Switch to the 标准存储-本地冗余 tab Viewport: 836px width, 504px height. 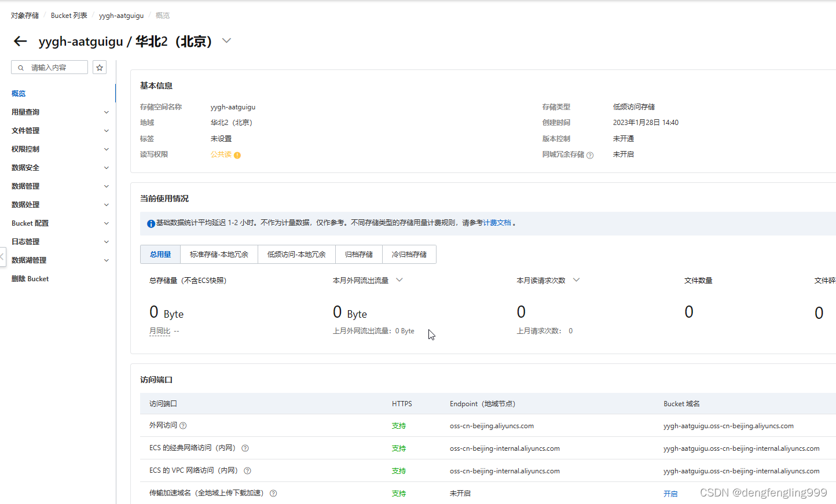(x=219, y=255)
